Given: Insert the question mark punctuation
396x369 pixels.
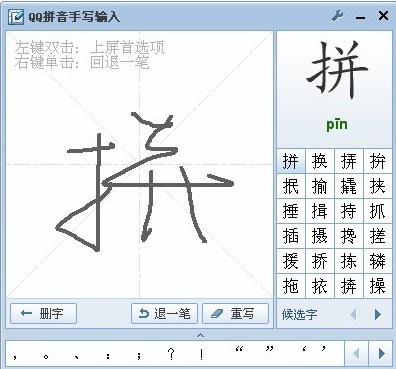Looking at the screenshot, I should tap(171, 354).
